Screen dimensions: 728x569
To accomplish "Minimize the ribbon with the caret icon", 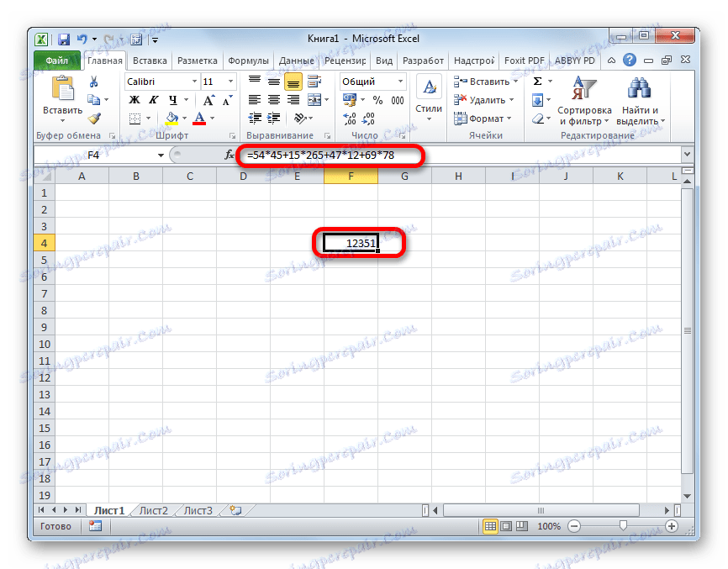I will pyautogui.click(x=611, y=61).
